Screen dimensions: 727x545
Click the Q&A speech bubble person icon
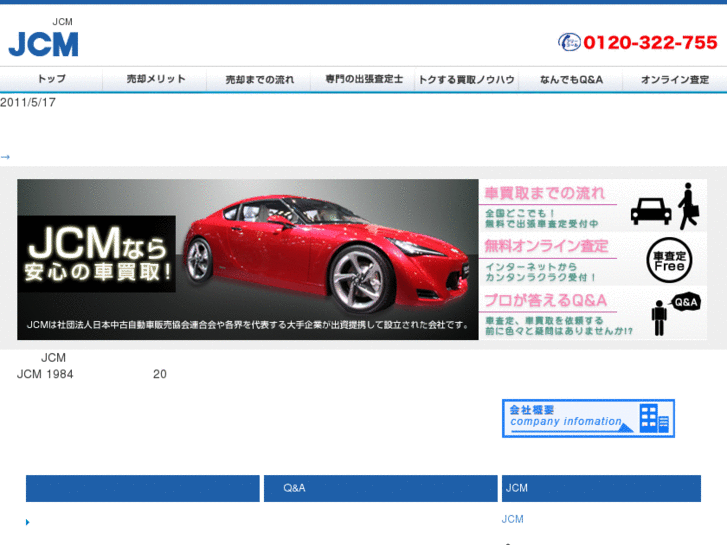point(676,314)
